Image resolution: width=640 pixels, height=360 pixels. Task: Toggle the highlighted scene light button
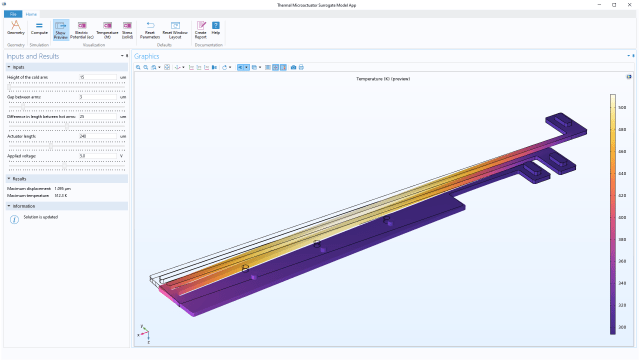240,67
